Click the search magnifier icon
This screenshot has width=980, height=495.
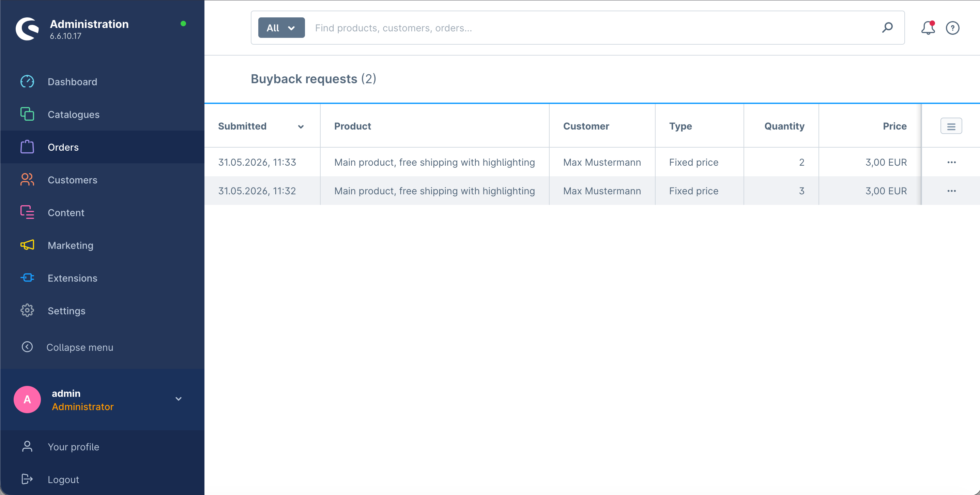tap(887, 27)
